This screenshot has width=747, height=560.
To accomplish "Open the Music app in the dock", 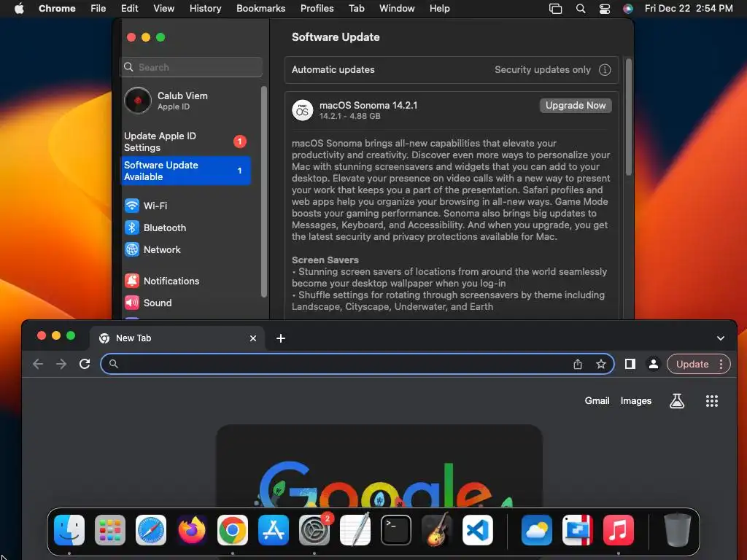I will (619, 530).
